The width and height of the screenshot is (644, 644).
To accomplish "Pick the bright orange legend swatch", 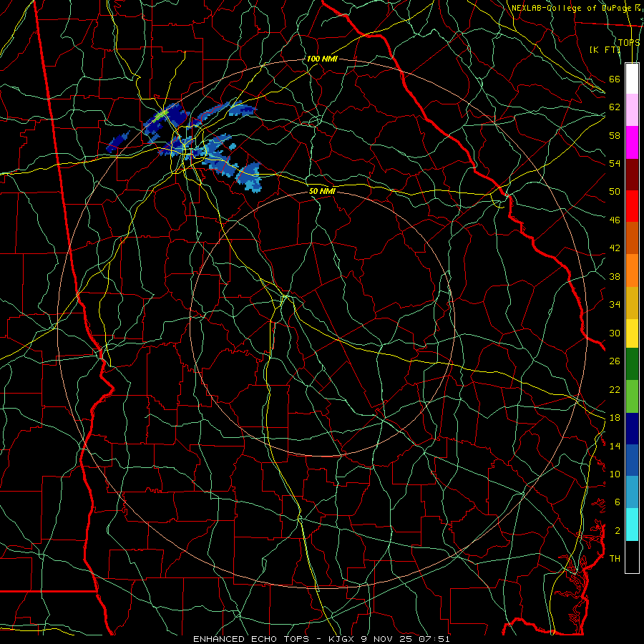I will tap(632, 270).
